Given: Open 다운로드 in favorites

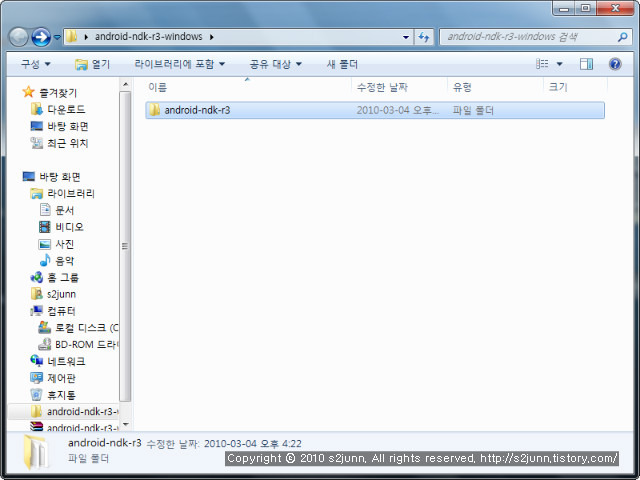Looking at the screenshot, I should click(x=66, y=109).
